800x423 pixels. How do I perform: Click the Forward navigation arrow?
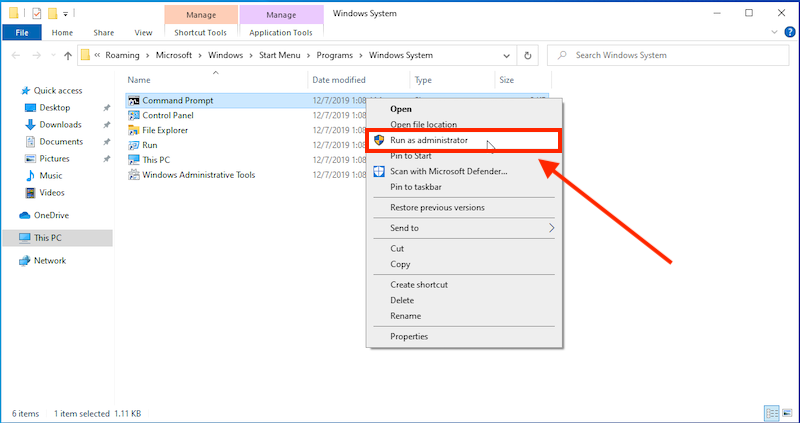(x=37, y=56)
